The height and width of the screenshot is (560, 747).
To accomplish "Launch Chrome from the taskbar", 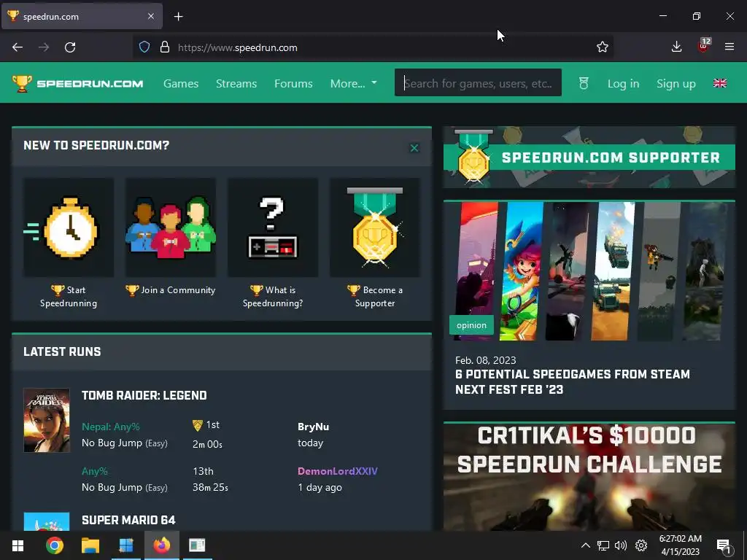I will click(54, 545).
